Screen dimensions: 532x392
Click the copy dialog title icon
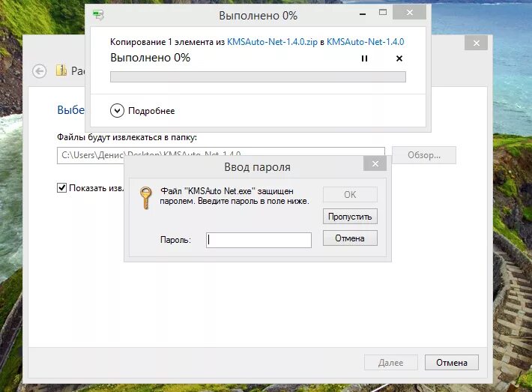point(98,15)
